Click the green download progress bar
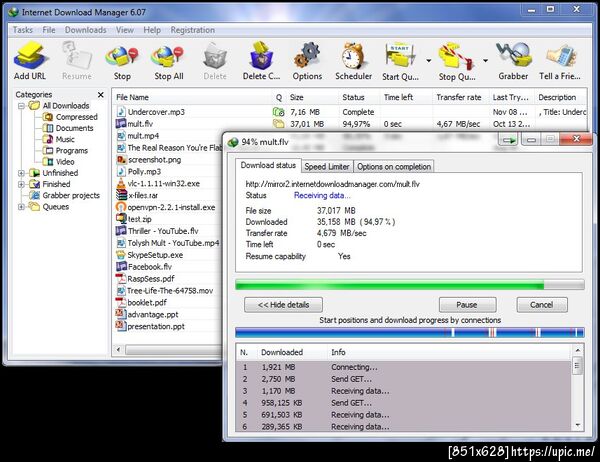Screen dimensions: 600x462 [409, 285]
